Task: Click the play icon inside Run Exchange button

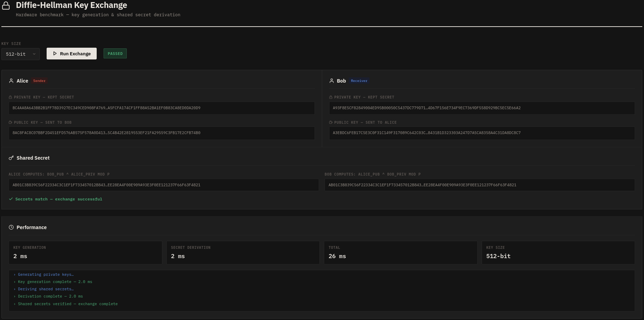Action: (x=55, y=54)
